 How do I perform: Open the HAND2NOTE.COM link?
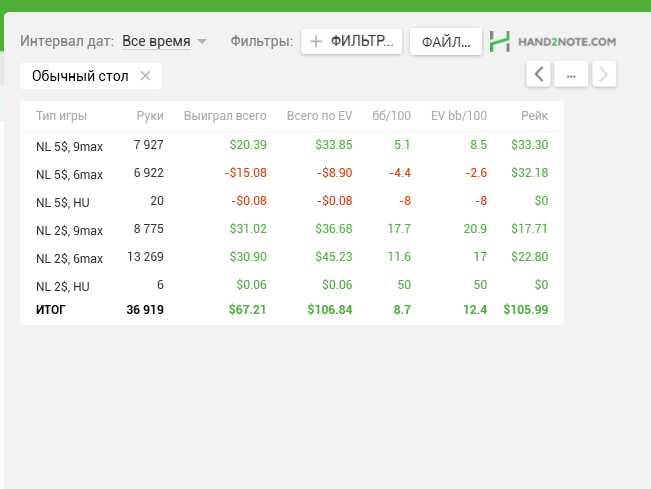point(567,42)
